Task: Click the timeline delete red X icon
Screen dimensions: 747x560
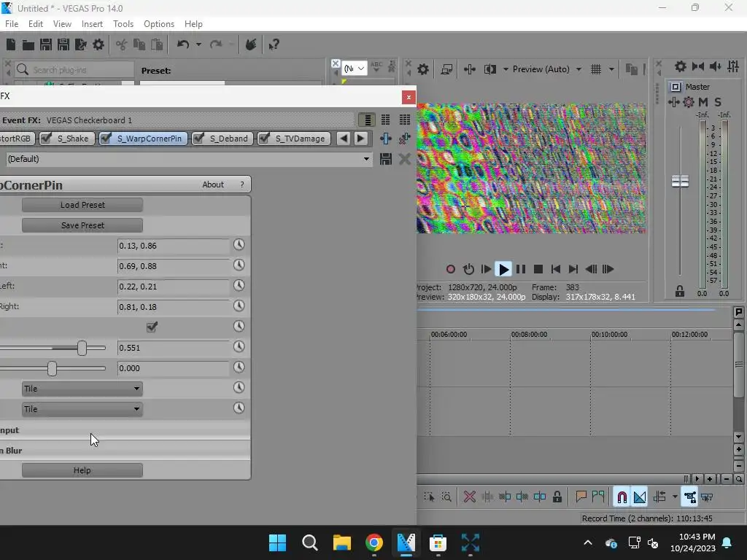Action: (469, 497)
